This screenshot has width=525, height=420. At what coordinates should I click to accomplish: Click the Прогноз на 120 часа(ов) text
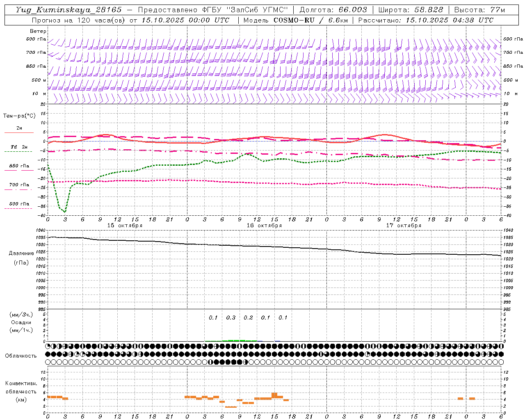point(79,20)
